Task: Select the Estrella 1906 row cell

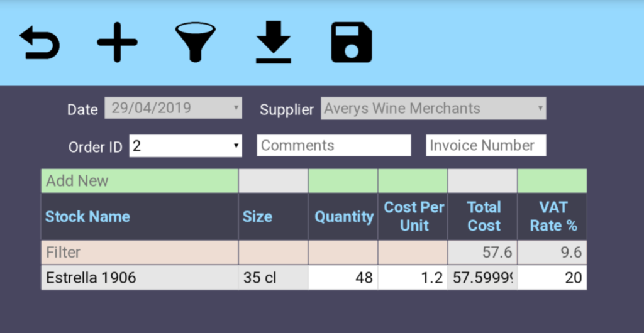Action: (x=140, y=278)
